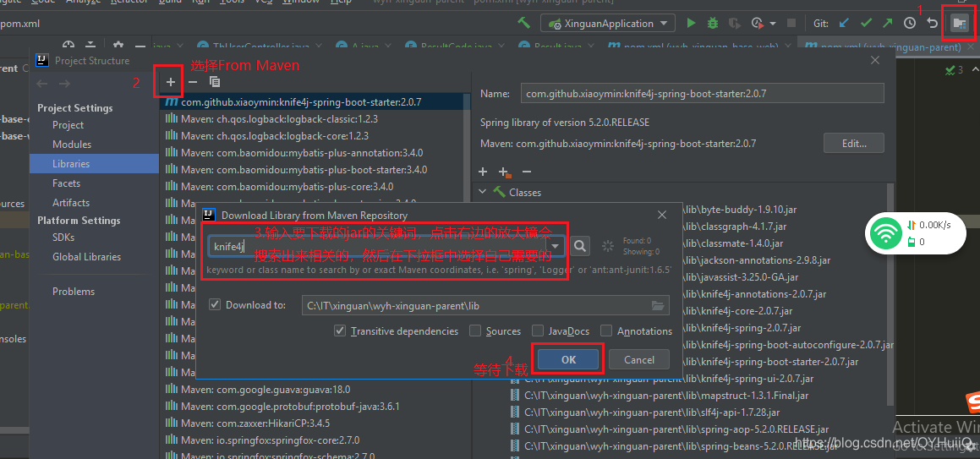This screenshot has width=980, height=459.
Task: Uncheck Transitive dependencies checkbox
Action: click(x=340, y=331)
